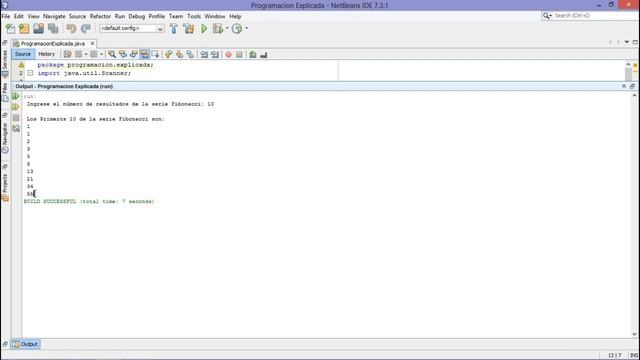Open the Debug menu
640x360 pixels.
137,16
